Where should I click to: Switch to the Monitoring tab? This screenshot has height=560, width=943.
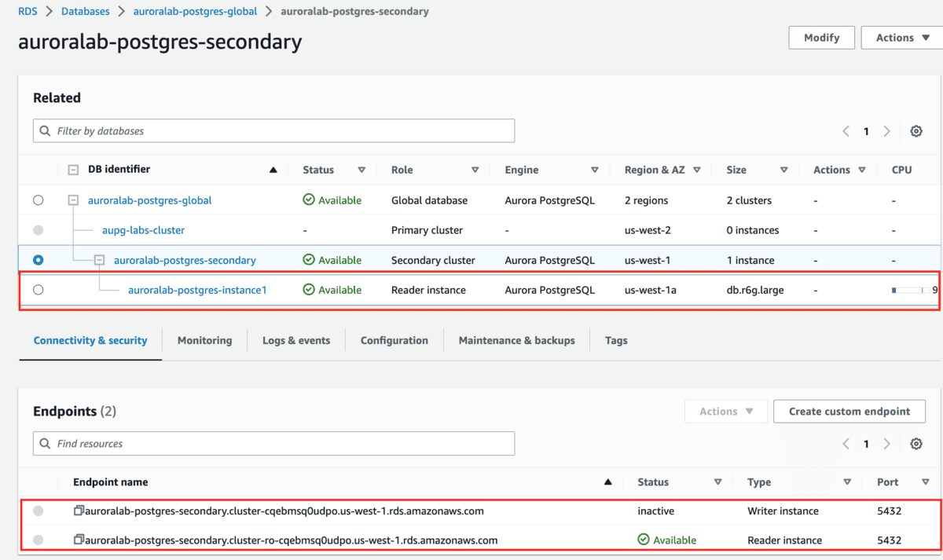204,340
